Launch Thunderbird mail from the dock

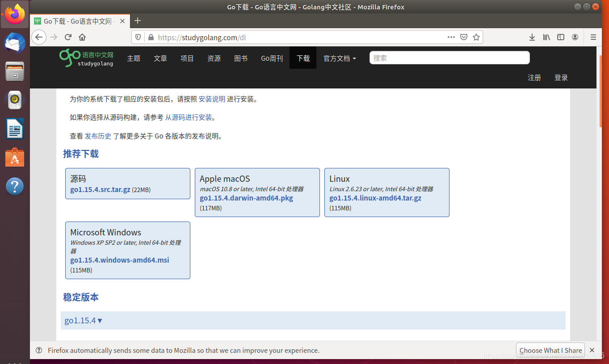point(15,43)
